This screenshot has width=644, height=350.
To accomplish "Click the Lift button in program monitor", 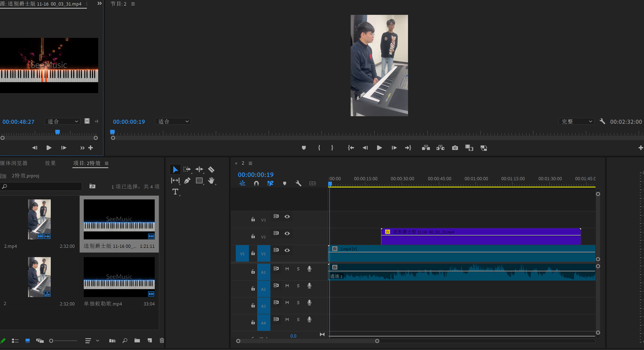I will [426, 148].
